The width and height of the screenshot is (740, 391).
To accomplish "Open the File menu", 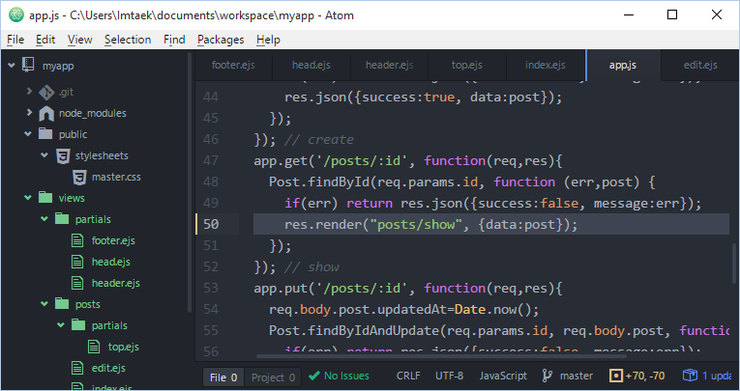I will click(16, 40).
